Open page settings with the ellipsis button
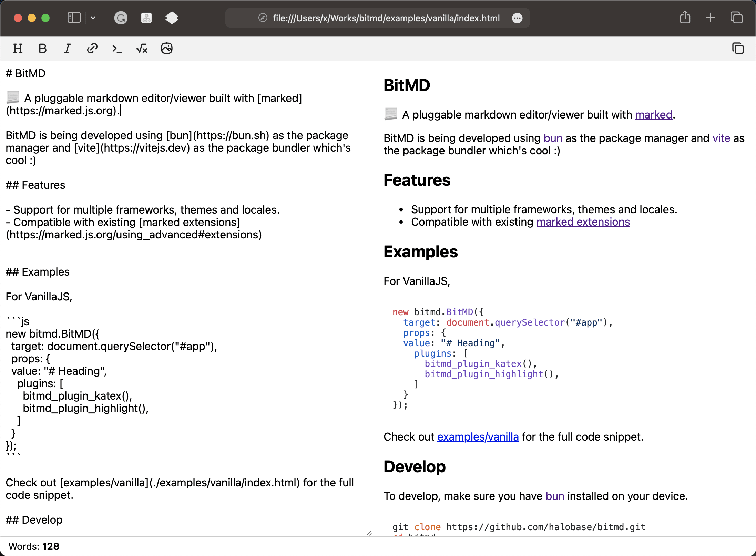This screenshot has width=756, height=556. pos(517,18)
